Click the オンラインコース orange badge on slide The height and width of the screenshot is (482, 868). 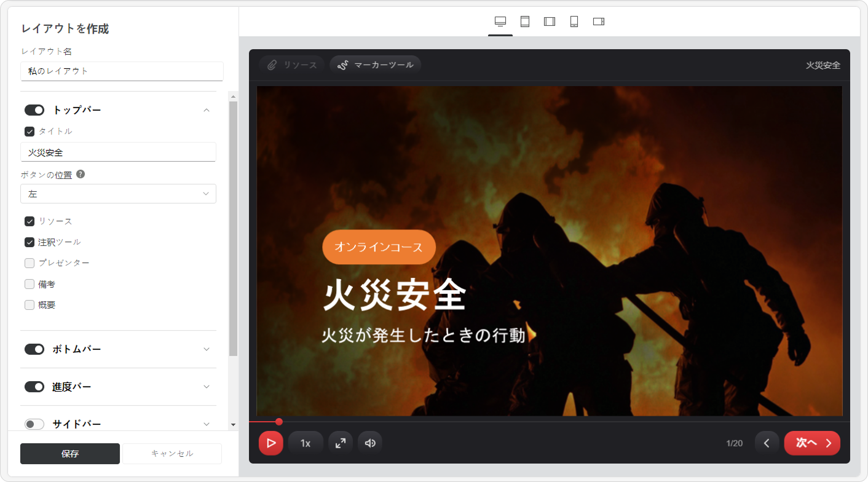click(x=379, y=247)
